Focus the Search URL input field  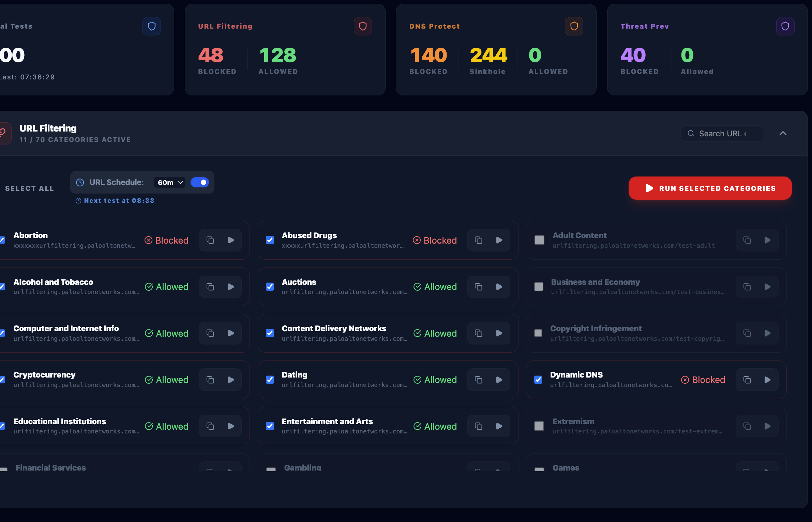tap(722, 134)
